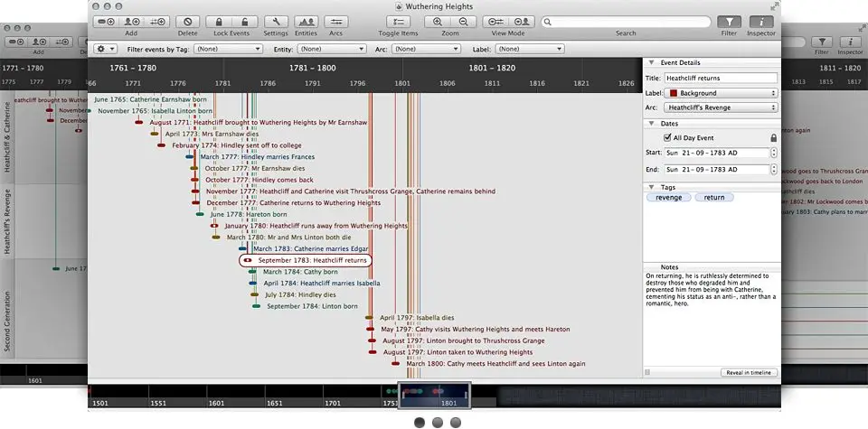This screenshot has height=429, width=868.
Task: Select event September 1783: Heathcliff returns
Action: (306, 260)
